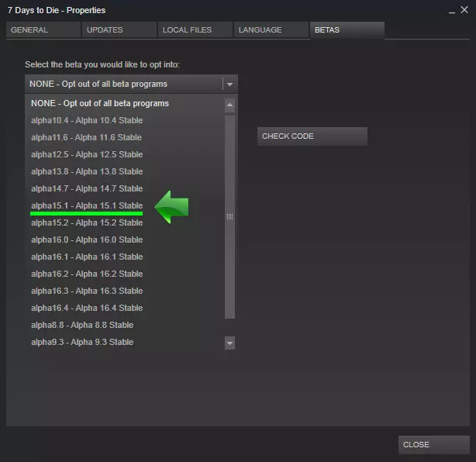Switch to the GENERAL tab
The image size is (476, 462).
[x=43, y=29]
